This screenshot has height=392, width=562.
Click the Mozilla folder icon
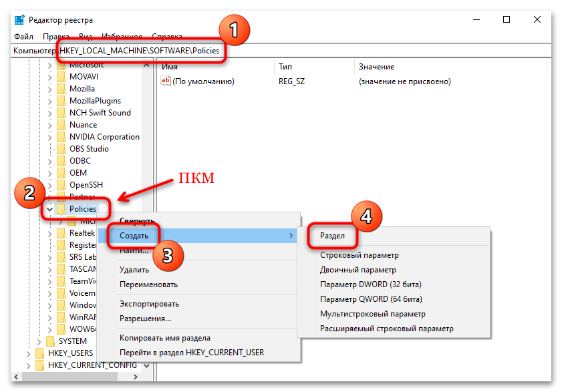point(61,89)
